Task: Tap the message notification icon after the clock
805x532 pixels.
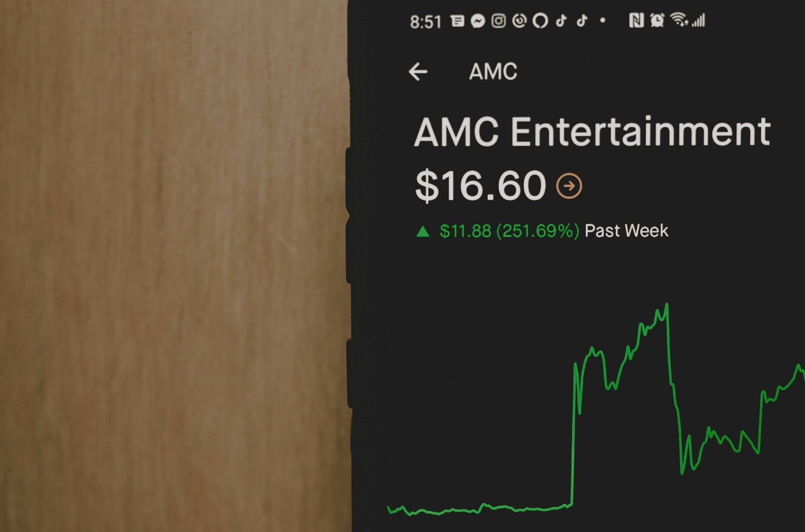Action: coord(457,21)
